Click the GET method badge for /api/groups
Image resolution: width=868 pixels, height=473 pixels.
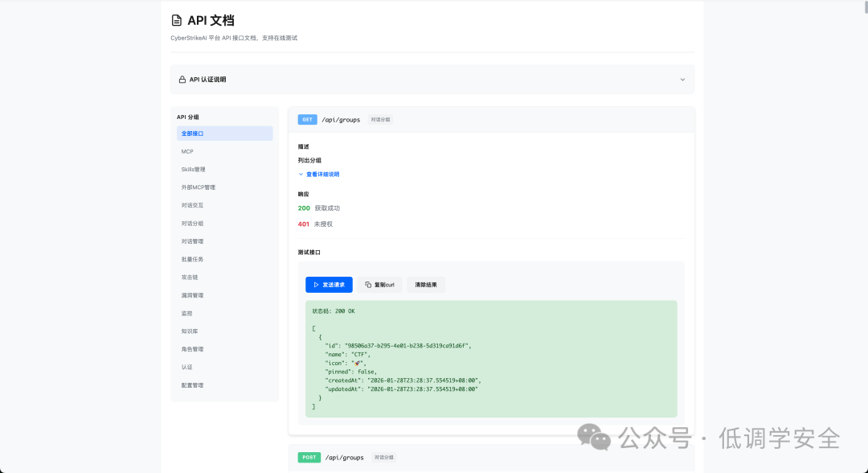(x=307, y=120)
